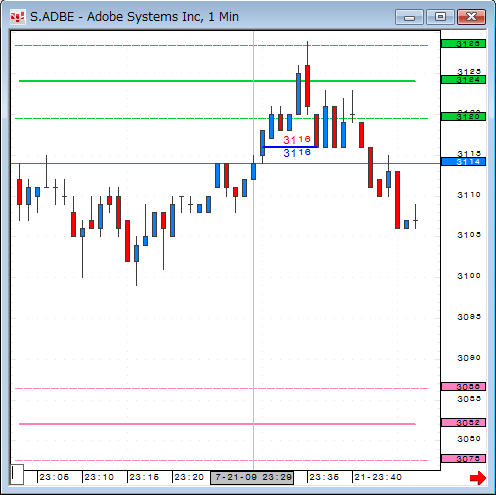Click the 23:15 time axis label
The height and width of the screenshot is (495, 496).
pyautogui.click(x=144, y=477)
